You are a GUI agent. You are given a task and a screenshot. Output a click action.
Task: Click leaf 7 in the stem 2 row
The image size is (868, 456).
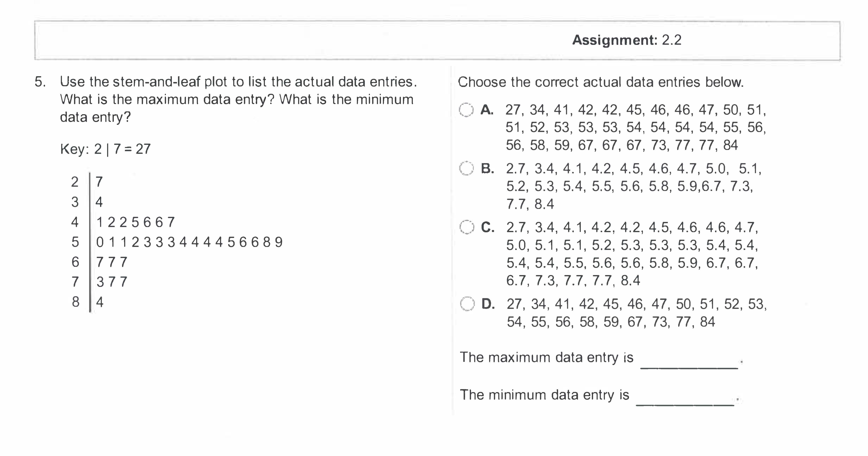pyautogui.click(x=99, y=182)
